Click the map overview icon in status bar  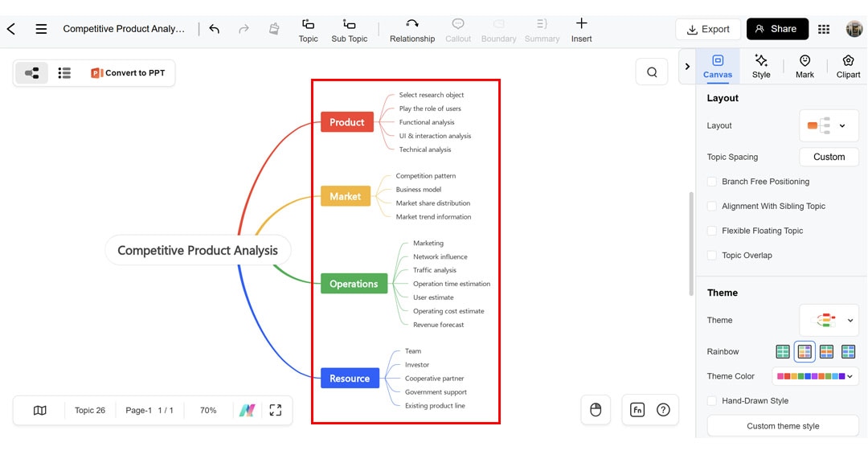click(x=39, y=410)
